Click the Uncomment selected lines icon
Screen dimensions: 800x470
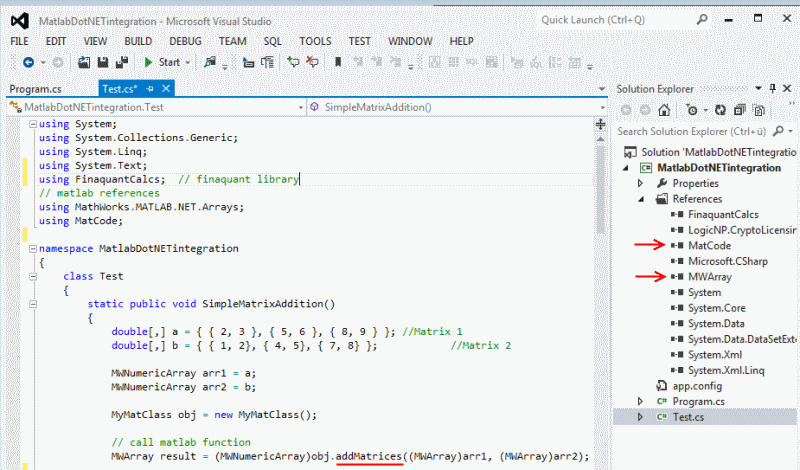(312, 62)
